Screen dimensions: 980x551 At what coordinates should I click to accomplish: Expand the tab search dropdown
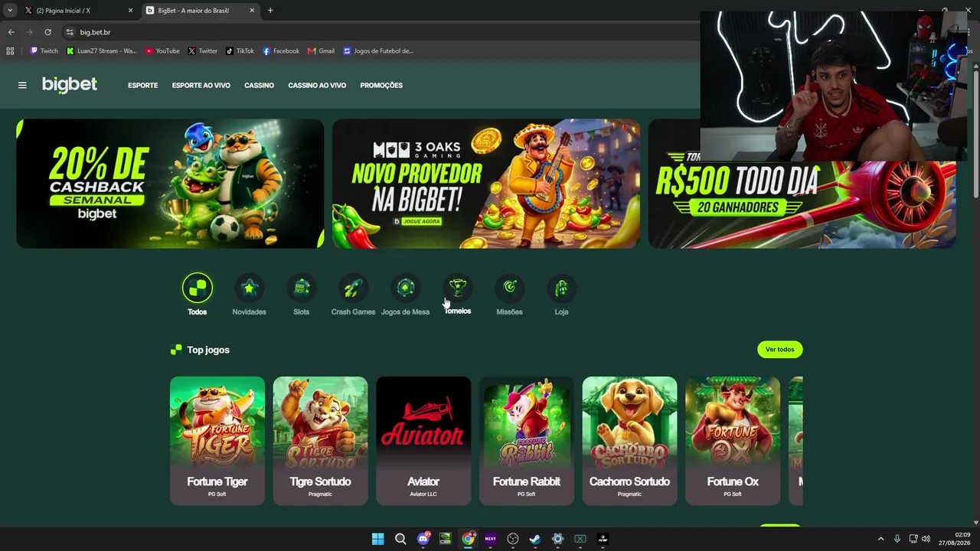[x=10, y=11]
